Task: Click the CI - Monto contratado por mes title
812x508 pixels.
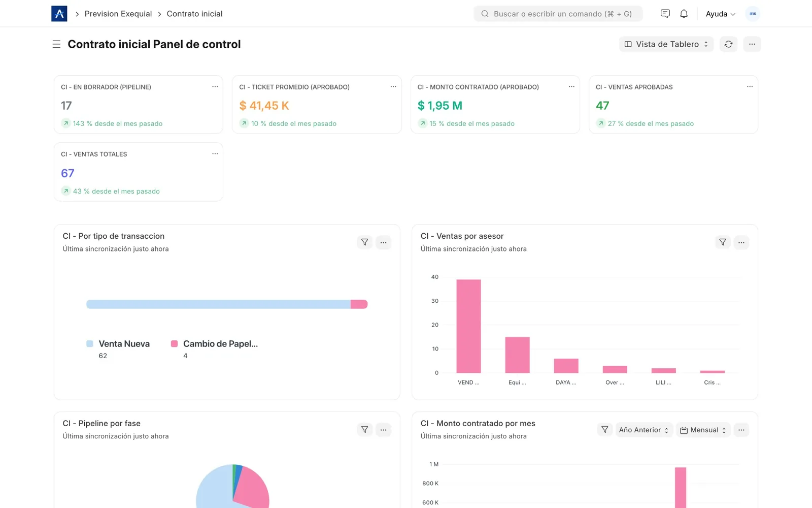Action: pos(478,424)
